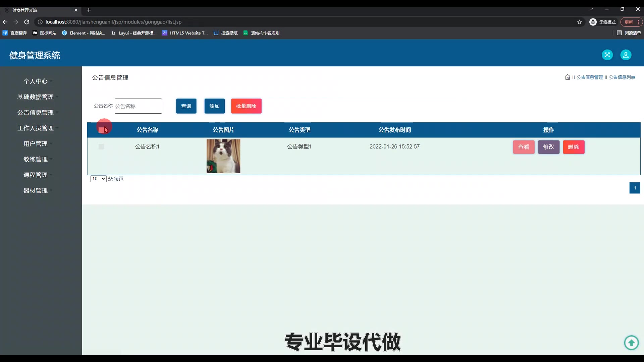Click the scroll-to-top arrow icon

(631, 343)
